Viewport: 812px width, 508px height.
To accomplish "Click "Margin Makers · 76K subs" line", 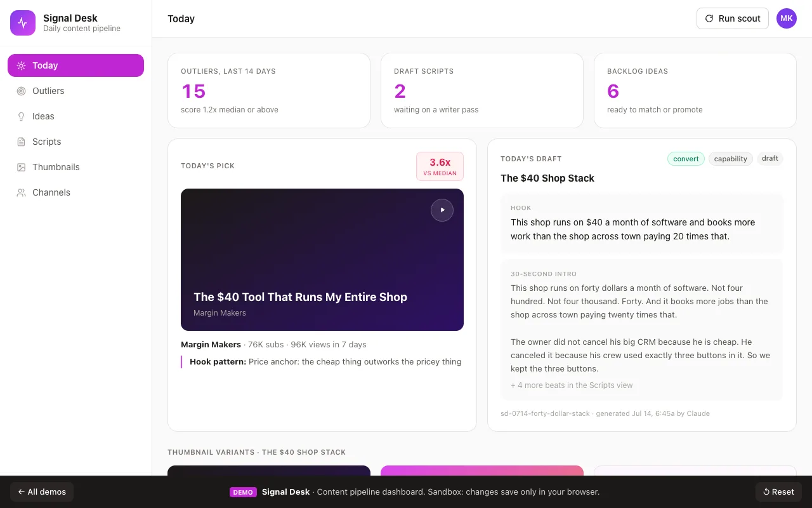I will pyautogui.click(x=273, y=345).
